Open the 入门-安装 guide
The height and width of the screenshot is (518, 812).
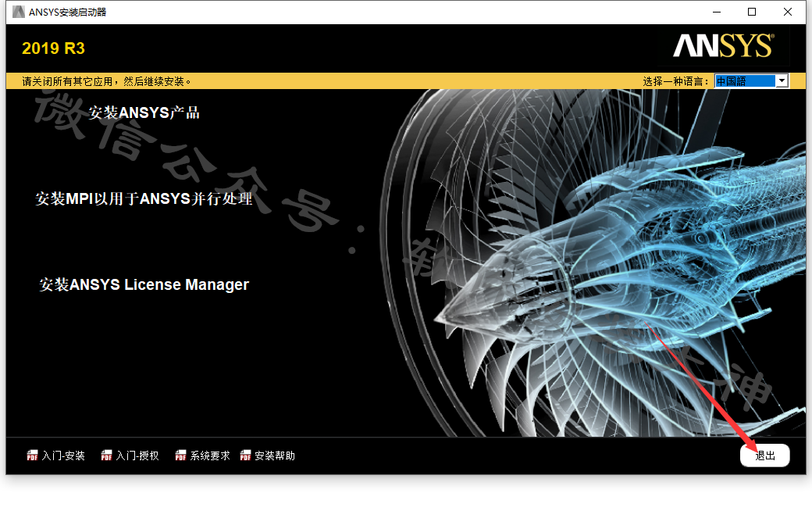point(63,455)
